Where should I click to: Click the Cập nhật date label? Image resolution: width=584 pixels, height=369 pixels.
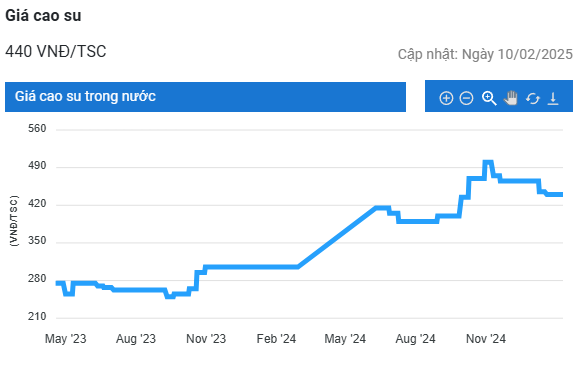485,54
